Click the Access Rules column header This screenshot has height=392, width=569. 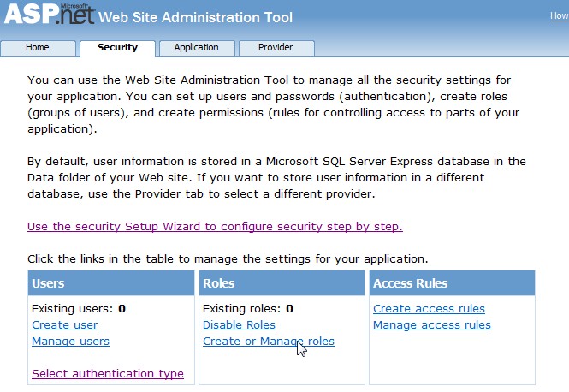452,283
